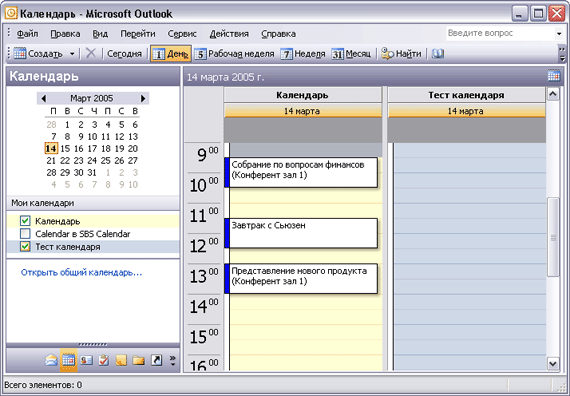Click the navigation pane splitter grip dots
This screenshot has height=396, width=570.
[x=93, y=344]
